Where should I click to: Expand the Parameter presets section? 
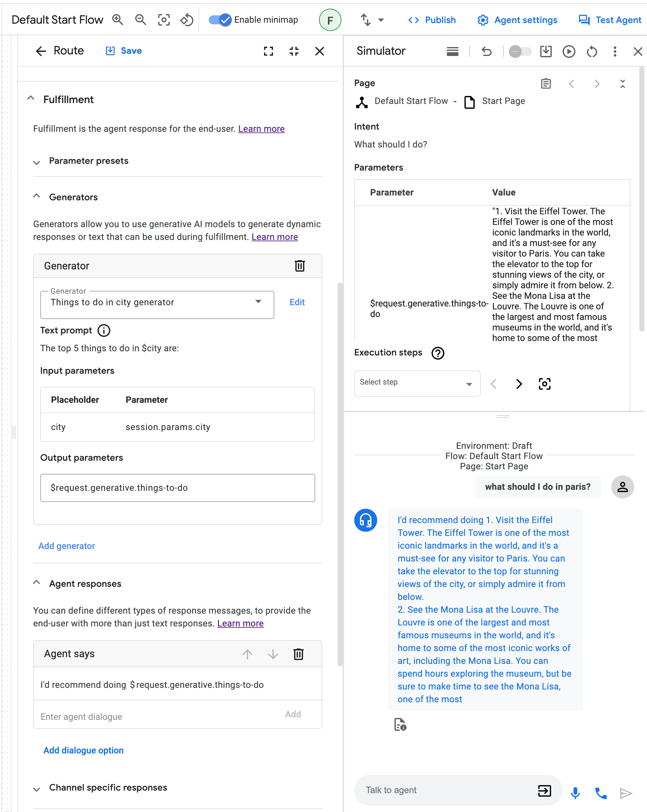[36, 161]
